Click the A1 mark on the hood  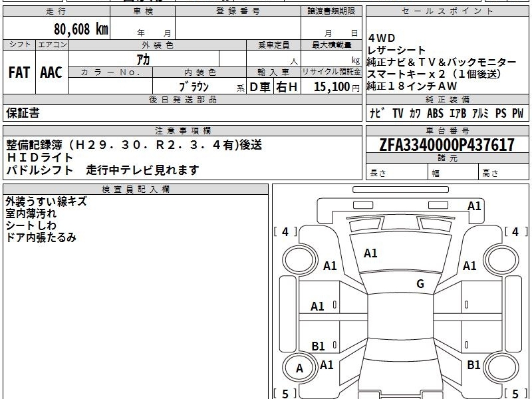coord(370,253)
